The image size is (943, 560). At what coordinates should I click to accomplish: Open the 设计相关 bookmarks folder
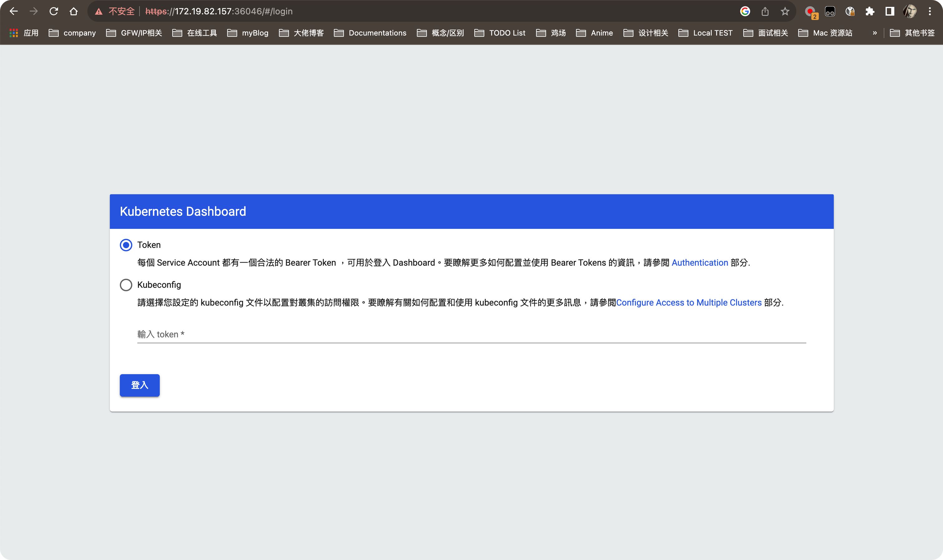[646, 33]
